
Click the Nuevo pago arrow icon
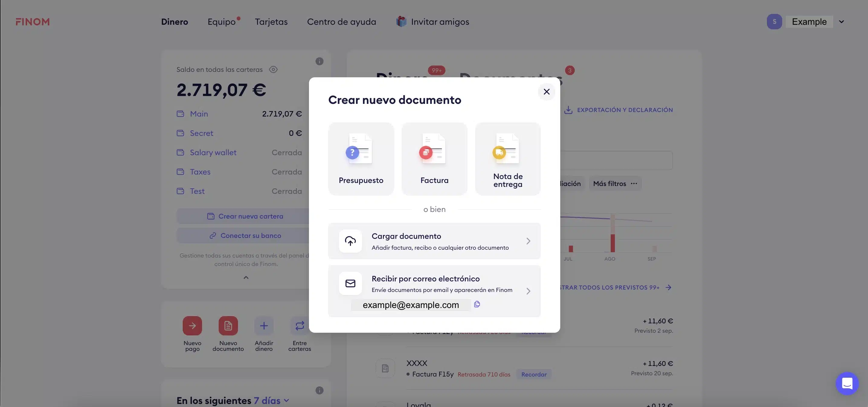click(x=192, y=325)
